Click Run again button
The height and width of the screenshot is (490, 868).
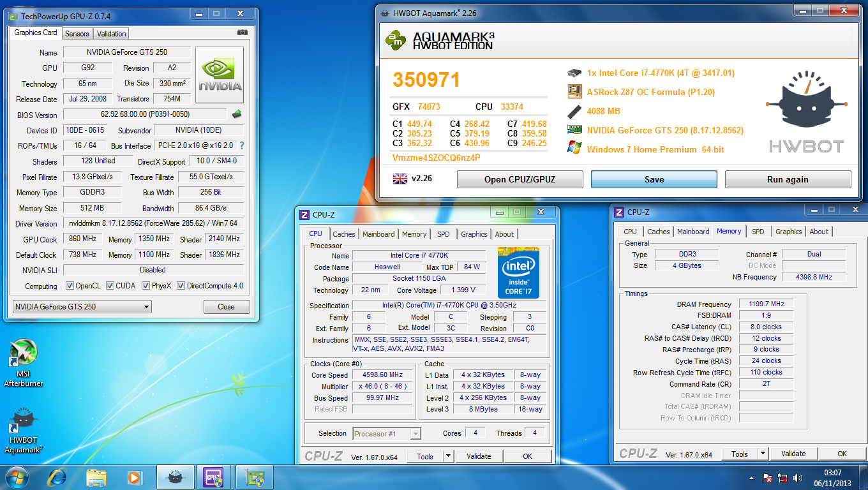(788, 179)
